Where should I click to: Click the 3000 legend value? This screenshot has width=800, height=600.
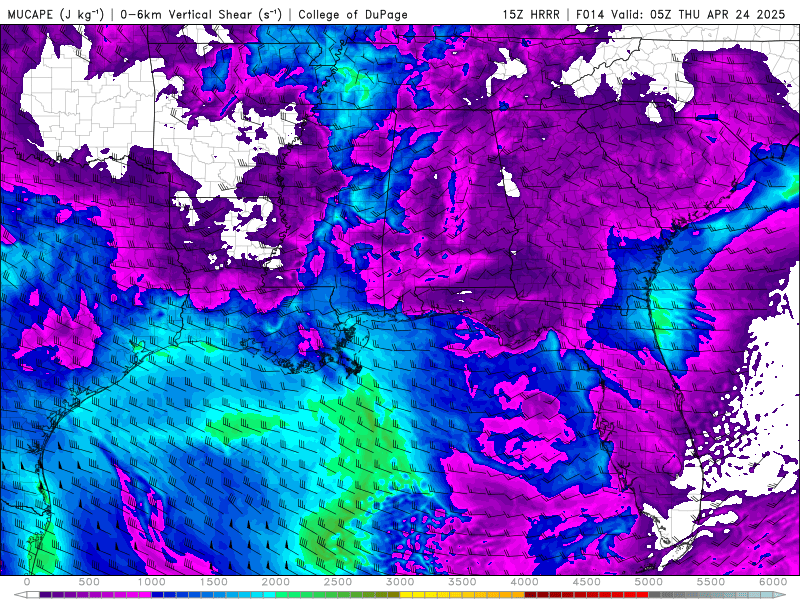(401, 582)
